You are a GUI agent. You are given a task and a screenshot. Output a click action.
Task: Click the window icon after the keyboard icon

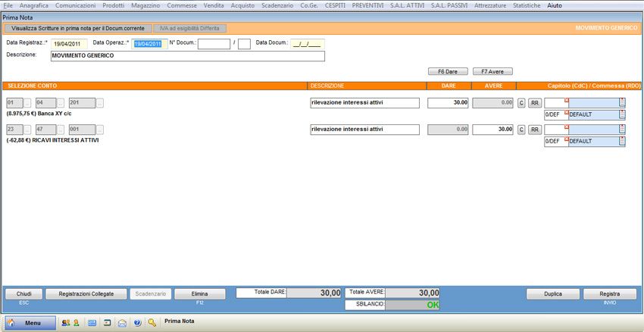coord(108,323)
